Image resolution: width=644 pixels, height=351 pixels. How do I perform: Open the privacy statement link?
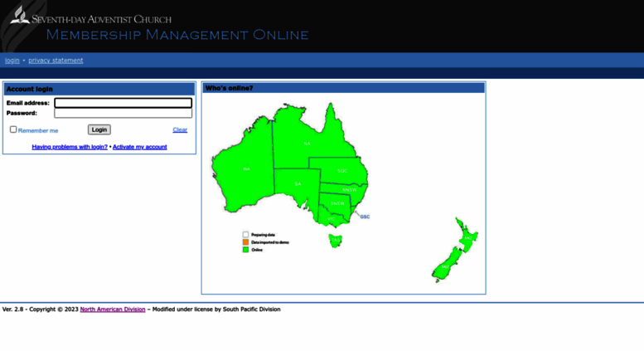[56, 61]
